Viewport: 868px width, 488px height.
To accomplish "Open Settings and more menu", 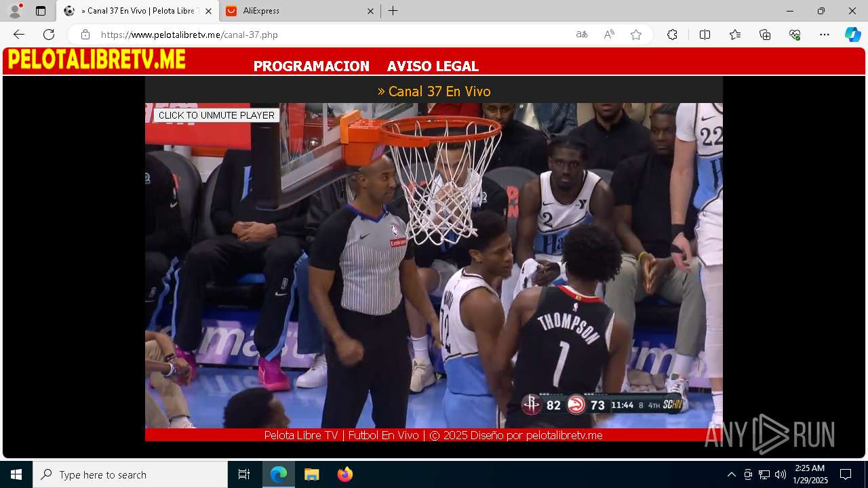I will pos(825,35).
